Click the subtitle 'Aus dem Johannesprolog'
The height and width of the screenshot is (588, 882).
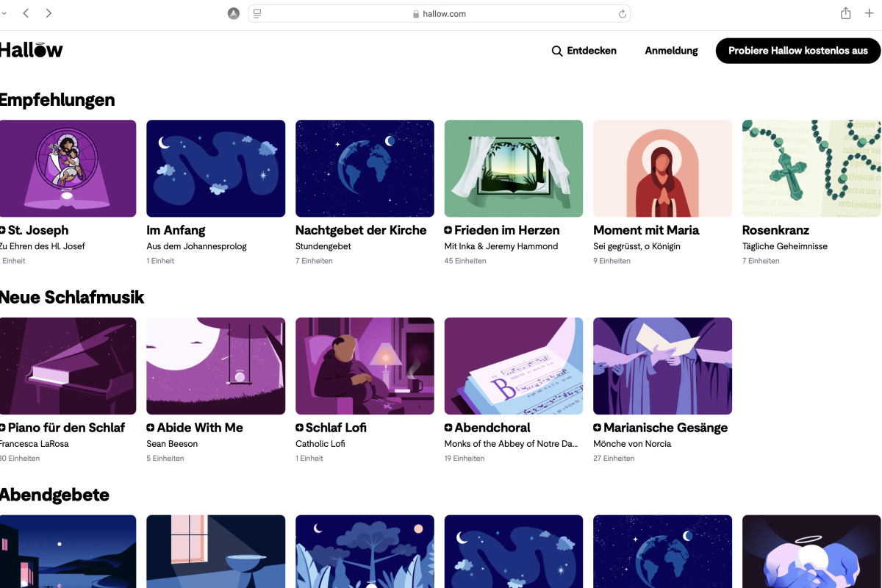pos(196,246)
